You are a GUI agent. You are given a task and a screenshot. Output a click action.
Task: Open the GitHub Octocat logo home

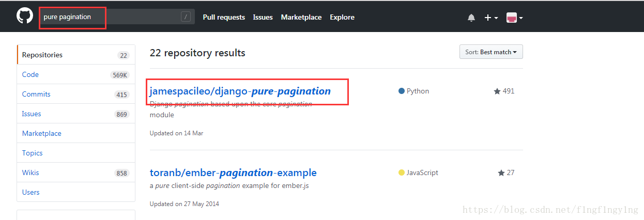[x=24, y=17]
